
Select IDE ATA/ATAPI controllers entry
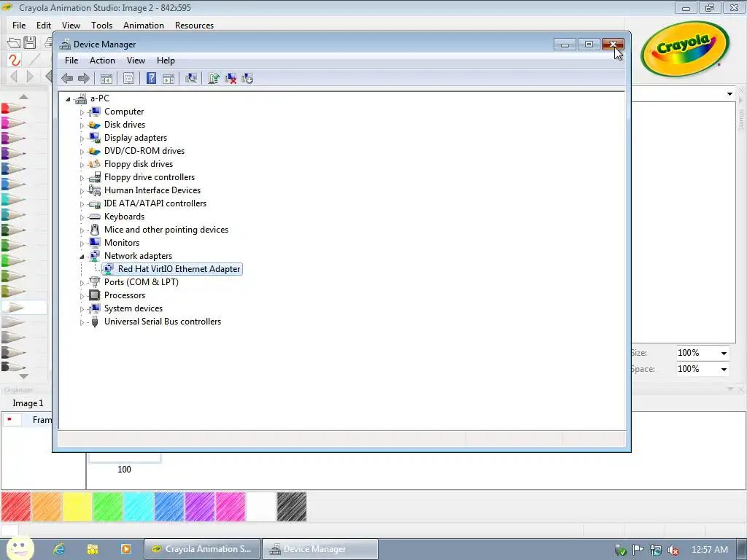click(x=155, y=203)
